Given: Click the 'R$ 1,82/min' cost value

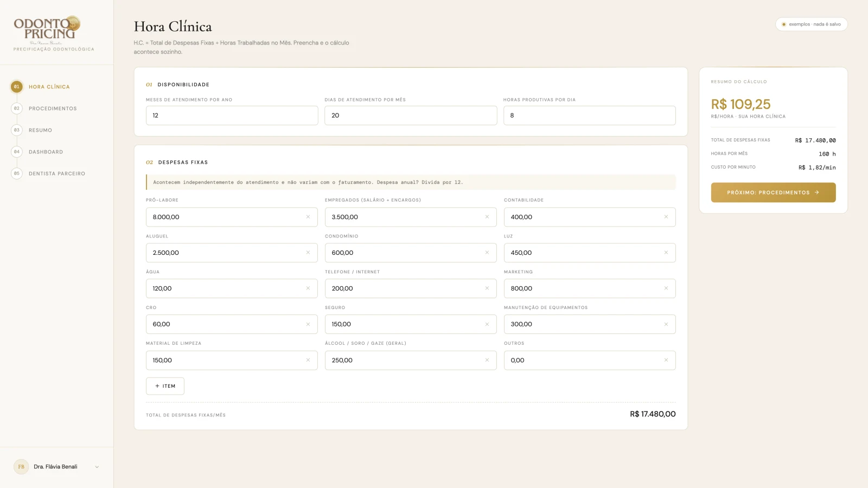Looking at the screenshot, I should click(x=817, y=168).
